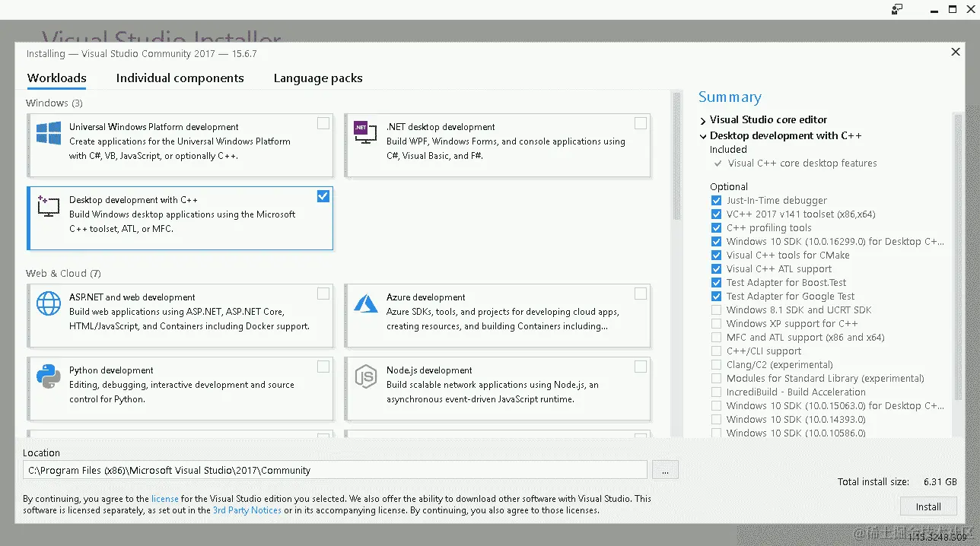Uncheck VC++ 2017 v141 toolset option
This screenshot has height=546, width=980.
coord(716,214)
